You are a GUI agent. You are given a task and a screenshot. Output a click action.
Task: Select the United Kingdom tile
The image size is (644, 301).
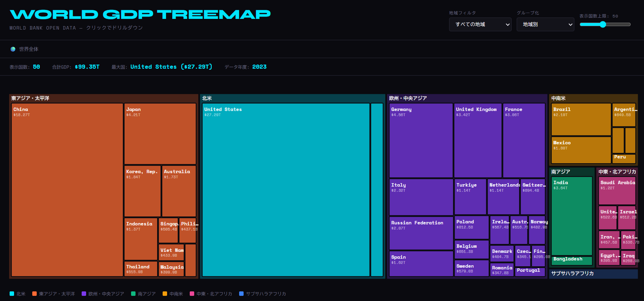point(478,141)
